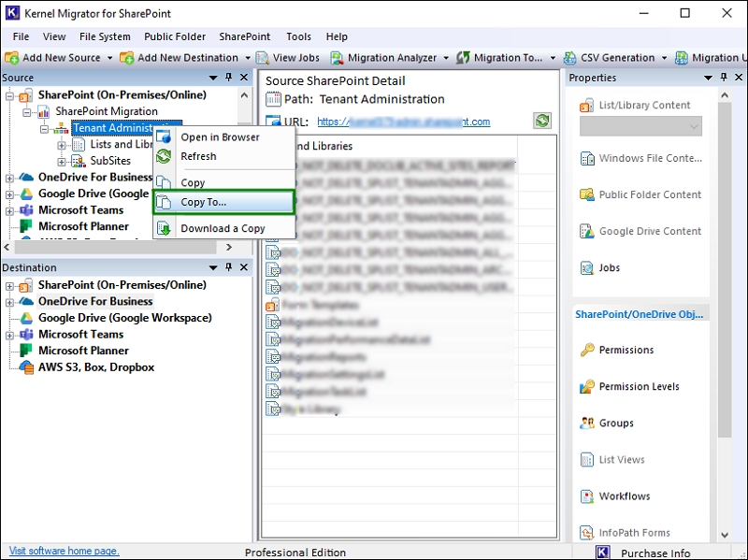Open the Source panel options dropdown arrow
The width and height of the screenshot is (748, 560).
point(213,78)
